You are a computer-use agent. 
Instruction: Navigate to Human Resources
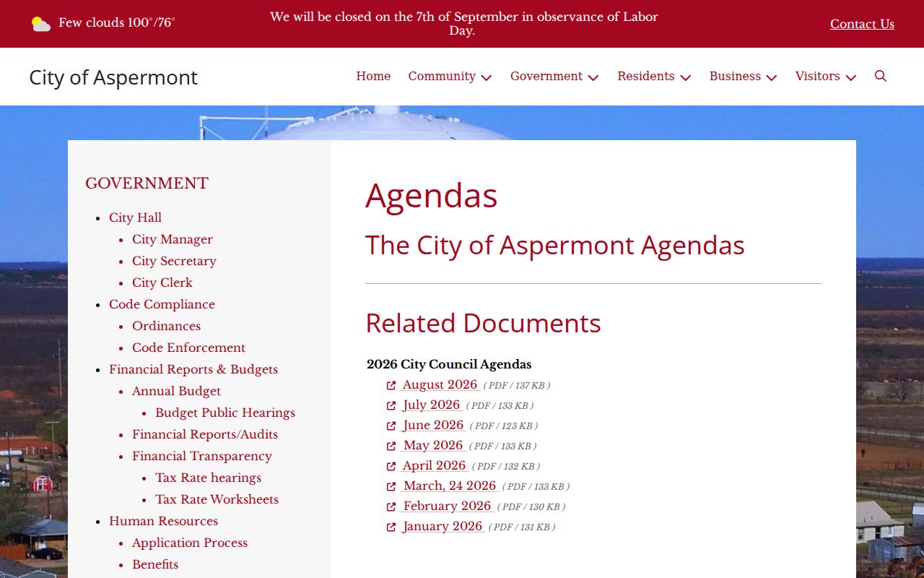point(163,521)
